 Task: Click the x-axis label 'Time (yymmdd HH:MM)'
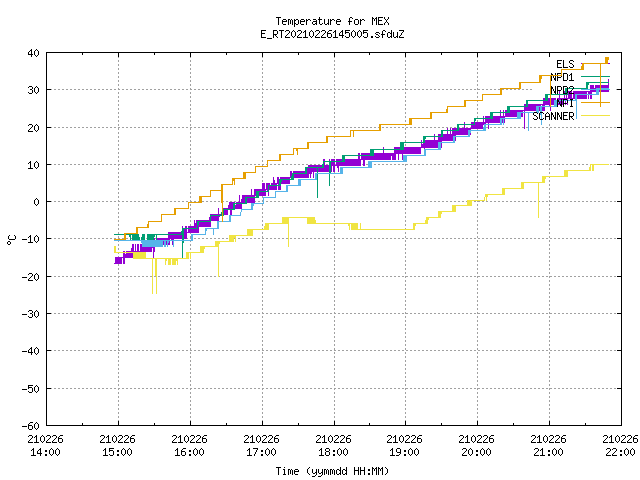coord(332,471)
